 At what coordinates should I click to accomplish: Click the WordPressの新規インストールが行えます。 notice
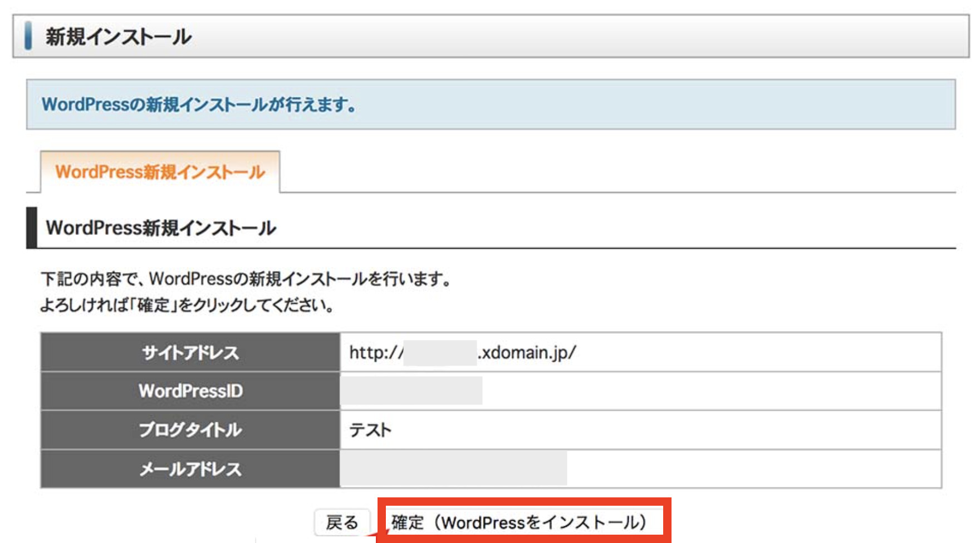(x=491, y=105)
